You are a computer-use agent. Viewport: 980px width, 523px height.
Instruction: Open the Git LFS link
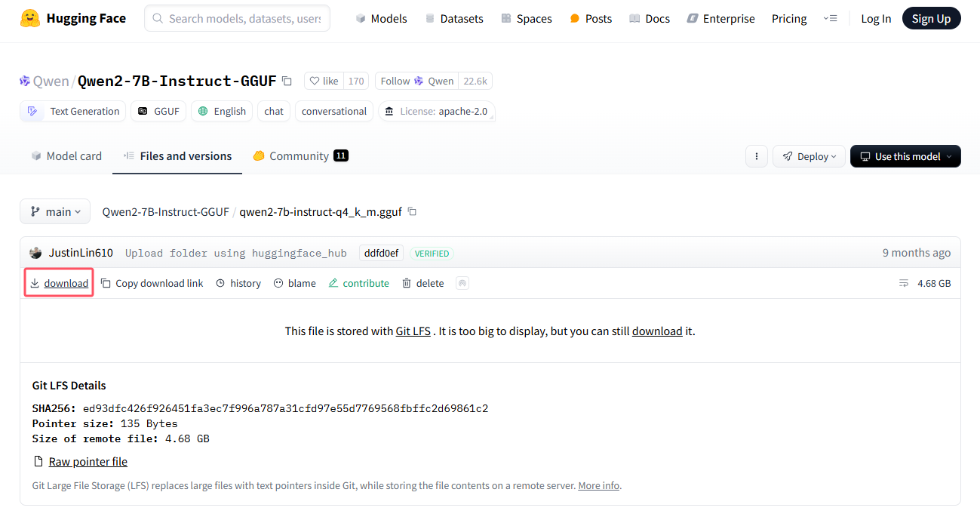413,331
